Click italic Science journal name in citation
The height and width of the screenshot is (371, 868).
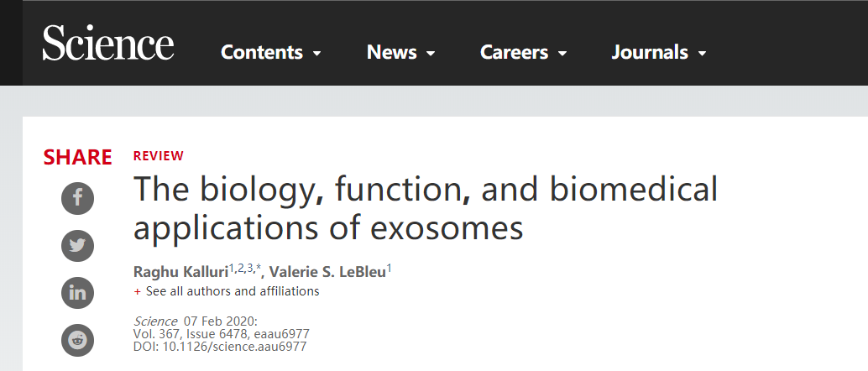click(x=155, y=321)
